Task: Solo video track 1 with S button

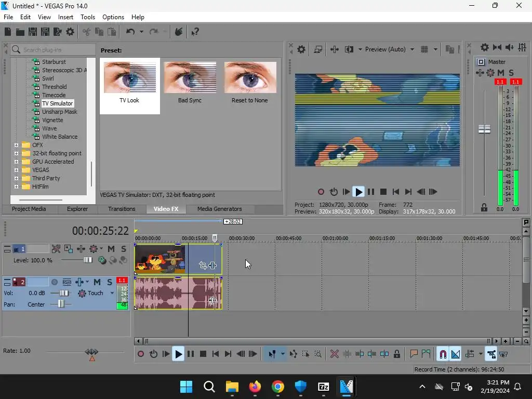Action: click(124, 249)
